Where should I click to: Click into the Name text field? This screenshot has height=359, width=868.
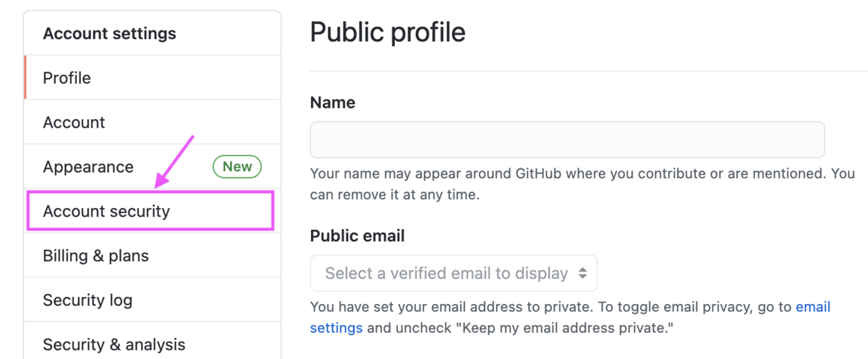point(567,140)
